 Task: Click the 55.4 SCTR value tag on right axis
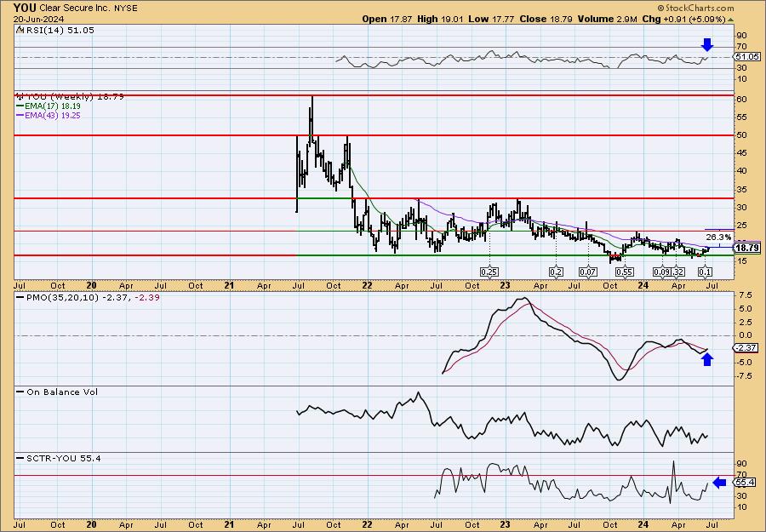pos(745,483)
